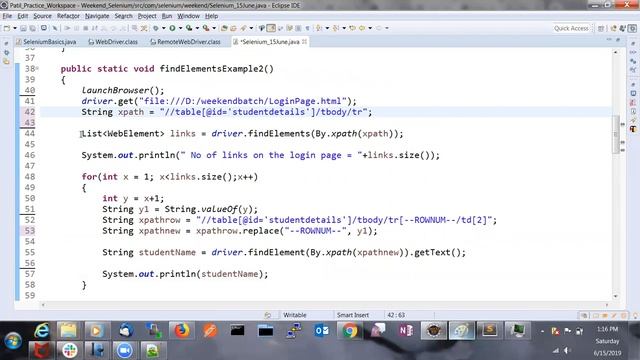
Task: Open the External Tools dropdown arrow
Action: (214, 28)
